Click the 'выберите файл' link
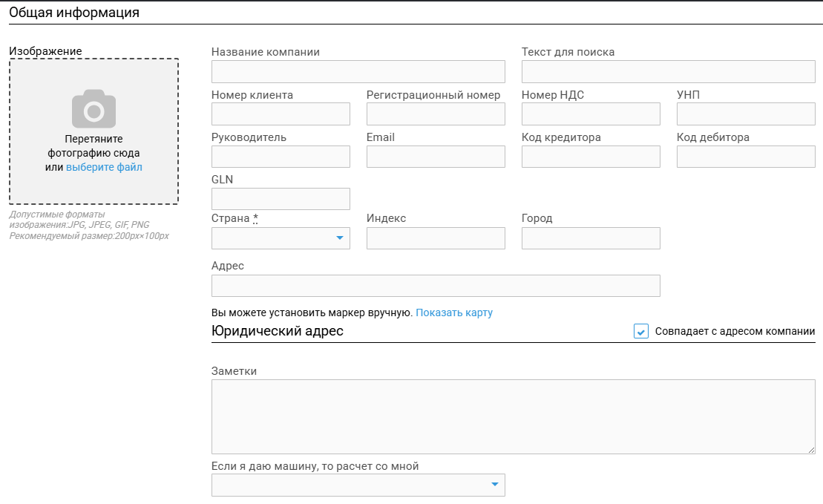The height and width of the screenshot is (504, 823). (x=104, y=167)
